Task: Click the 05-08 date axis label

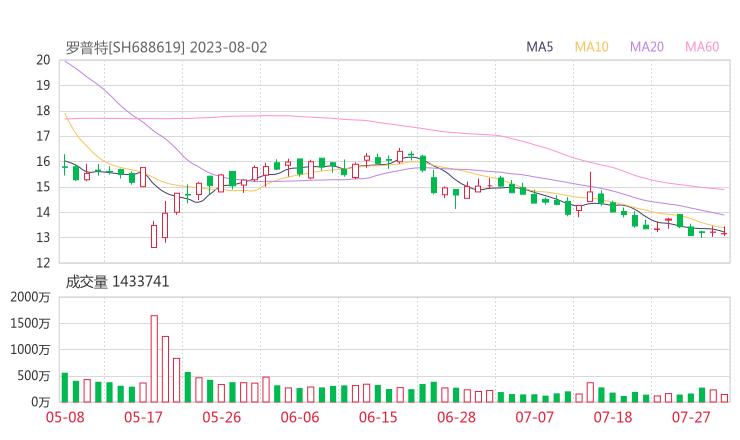Action: click(x=65, y=417)
